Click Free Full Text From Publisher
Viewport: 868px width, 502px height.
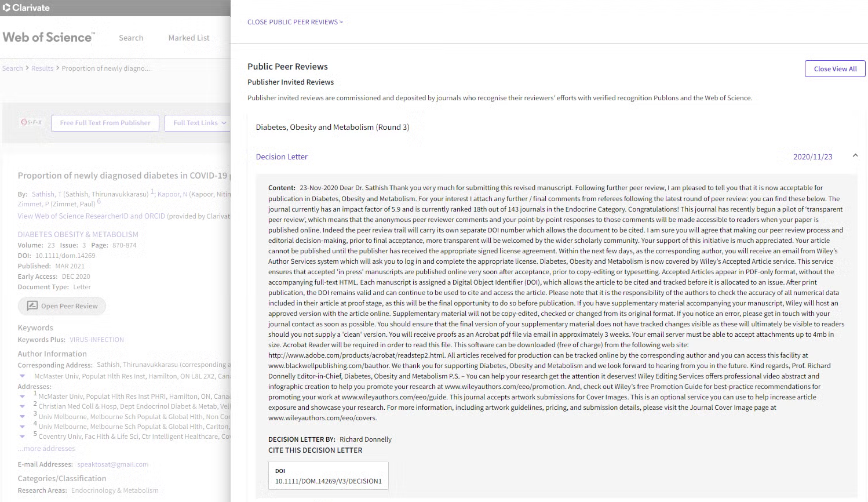click(x=105, y=123)
